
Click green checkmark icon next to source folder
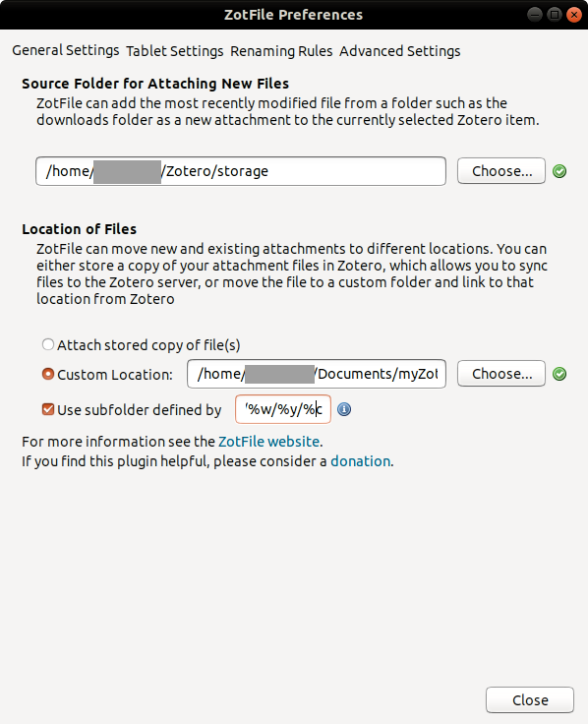coord(559,171)
